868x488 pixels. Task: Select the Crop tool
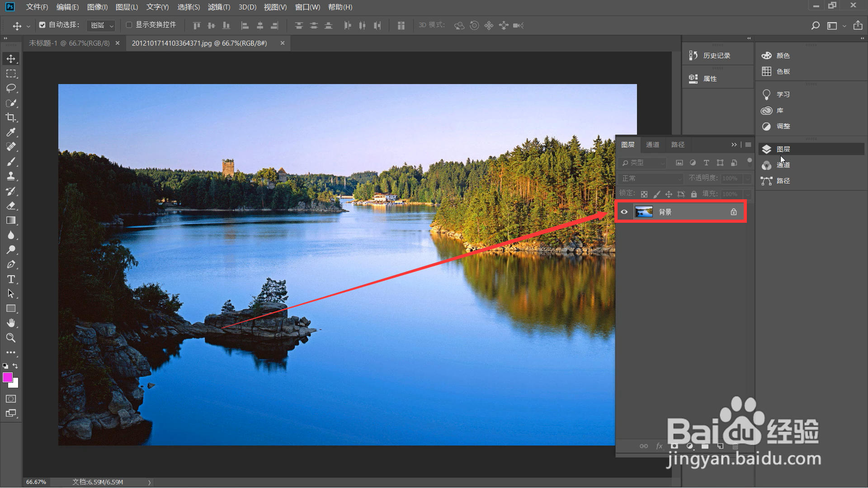coord(11,117)
